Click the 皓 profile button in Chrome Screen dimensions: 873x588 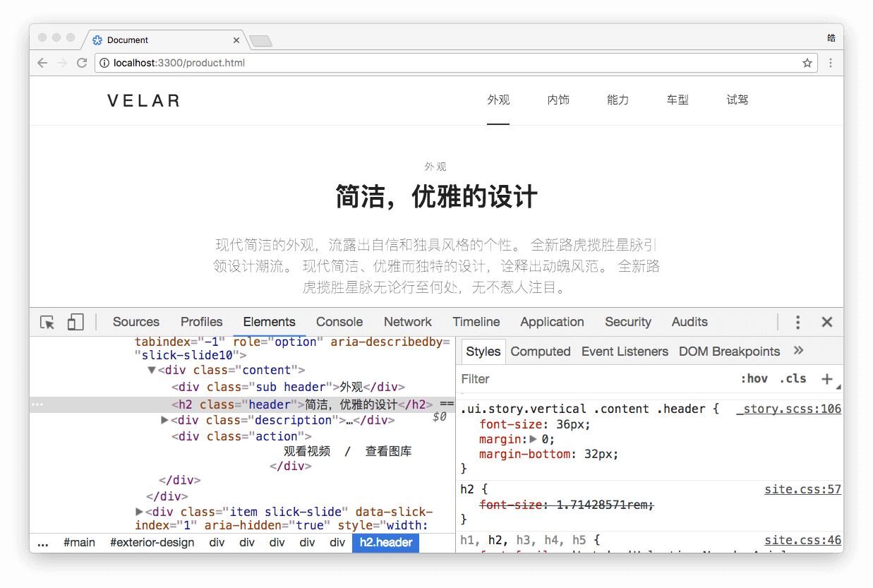pos(831,37)
